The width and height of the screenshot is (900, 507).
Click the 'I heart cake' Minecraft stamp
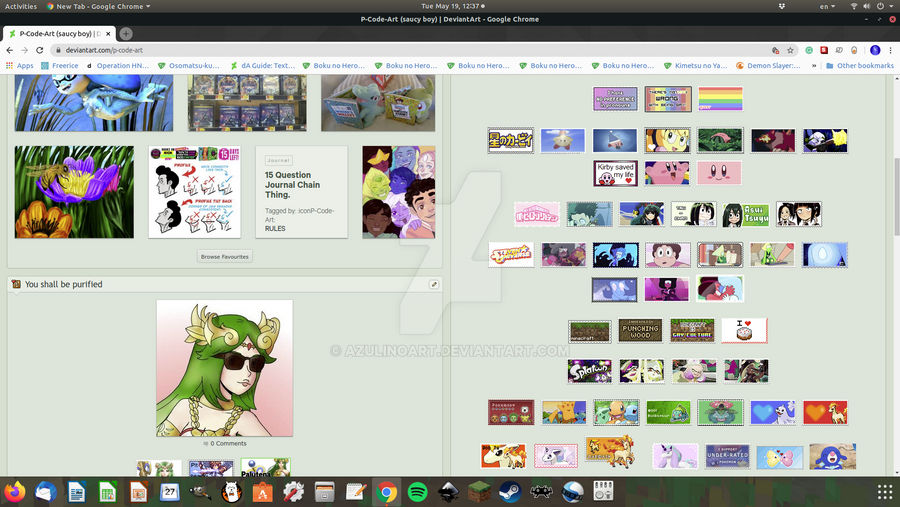[x=744, y=331]
